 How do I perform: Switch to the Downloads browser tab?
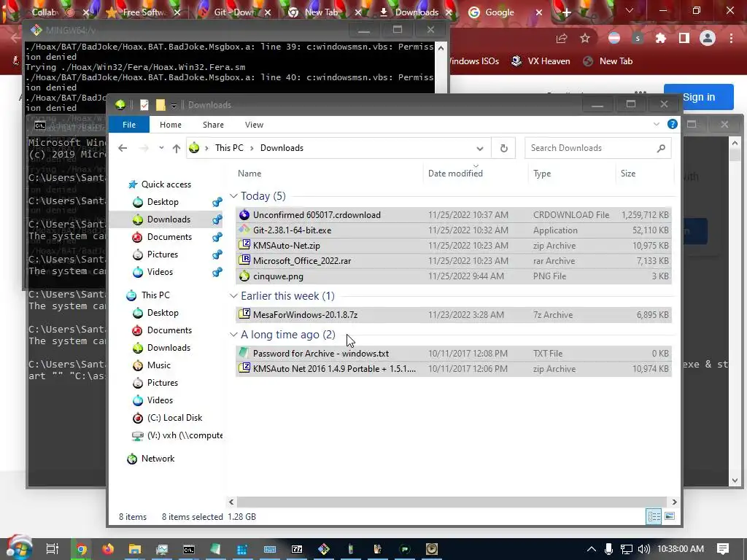click(415, 12)
